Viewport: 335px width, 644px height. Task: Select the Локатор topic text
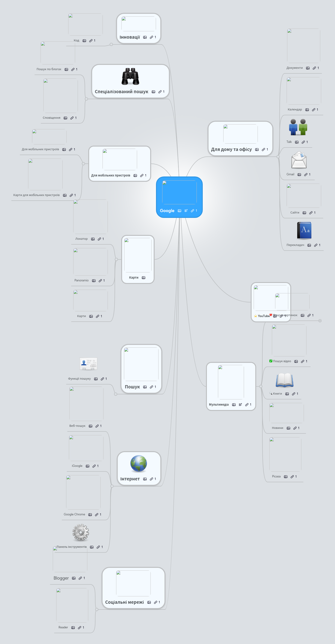click(x=81, y=239)
